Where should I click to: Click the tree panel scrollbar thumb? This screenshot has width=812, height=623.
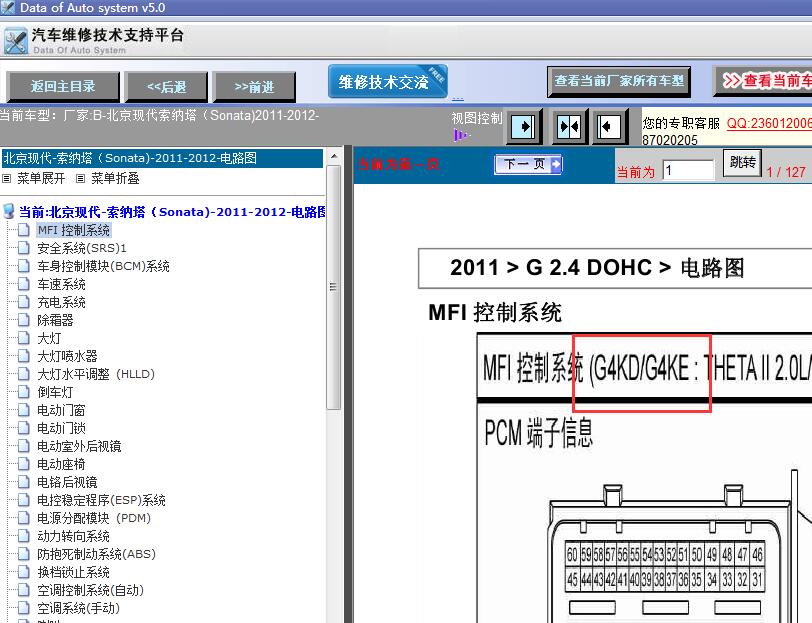[x=334, y=286]
